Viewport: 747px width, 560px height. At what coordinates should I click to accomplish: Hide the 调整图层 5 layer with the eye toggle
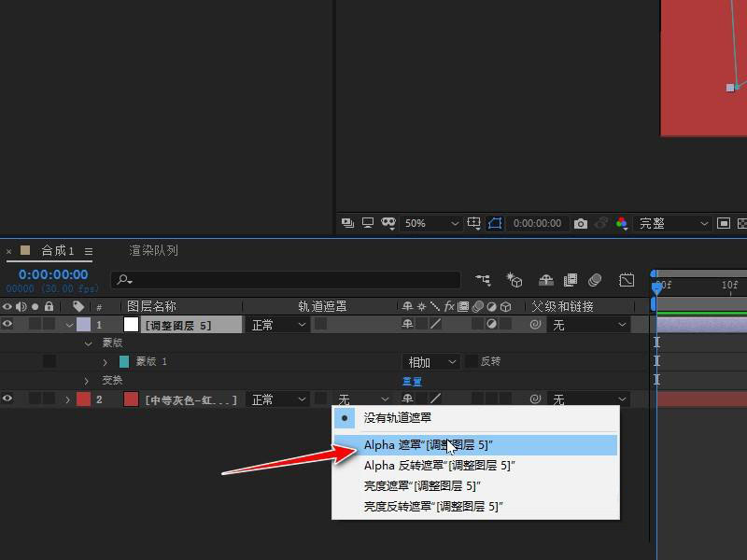pyautogui.click(x=7, y=324)
